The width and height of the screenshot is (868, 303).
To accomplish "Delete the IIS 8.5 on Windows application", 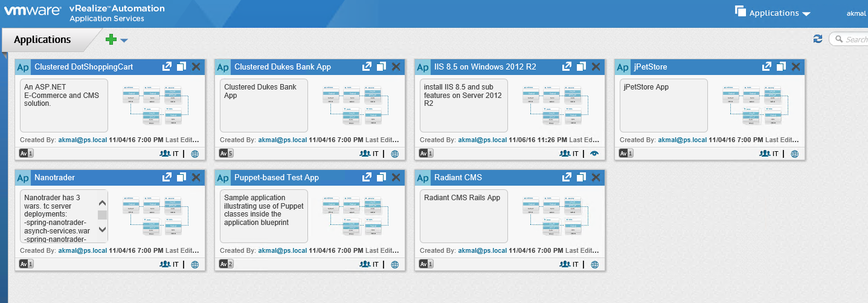I will 596,67.
